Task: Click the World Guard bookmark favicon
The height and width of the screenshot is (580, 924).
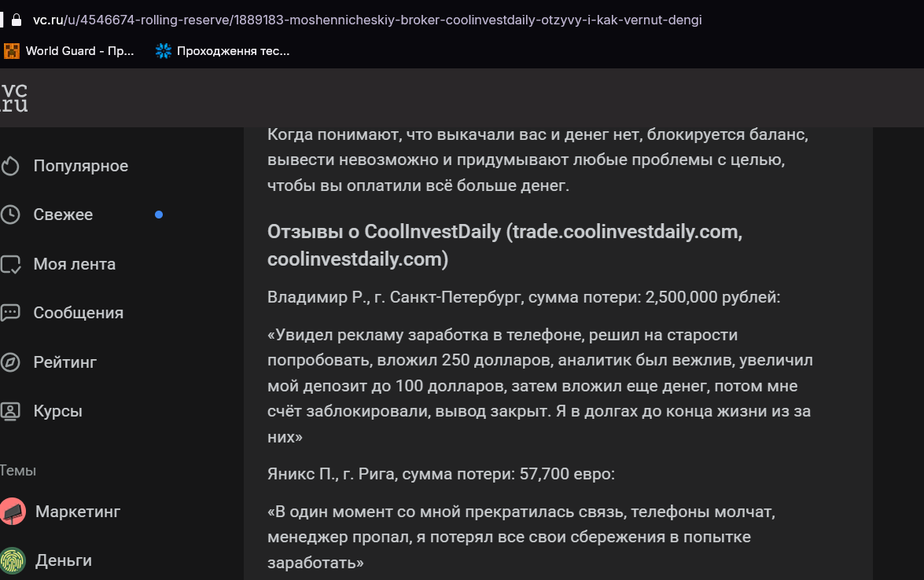Action: pyautogui.click(x=11, y=51)
